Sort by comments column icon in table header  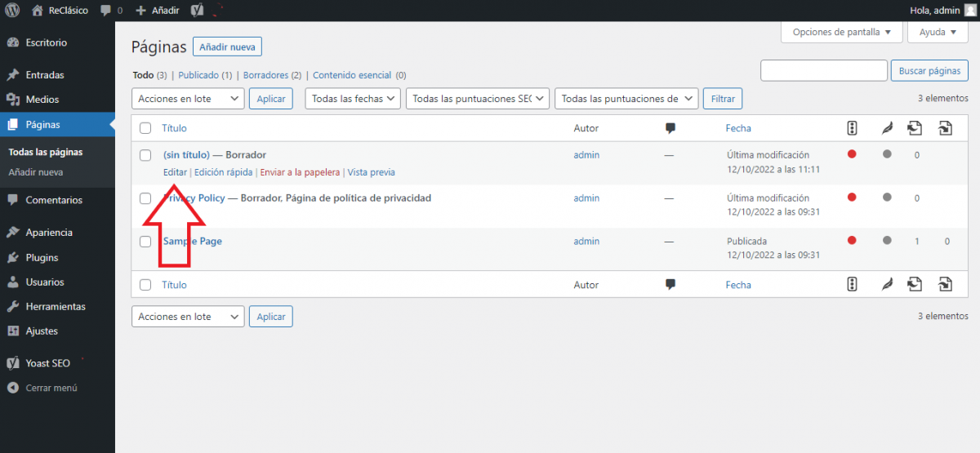click(x=670, y=128)
